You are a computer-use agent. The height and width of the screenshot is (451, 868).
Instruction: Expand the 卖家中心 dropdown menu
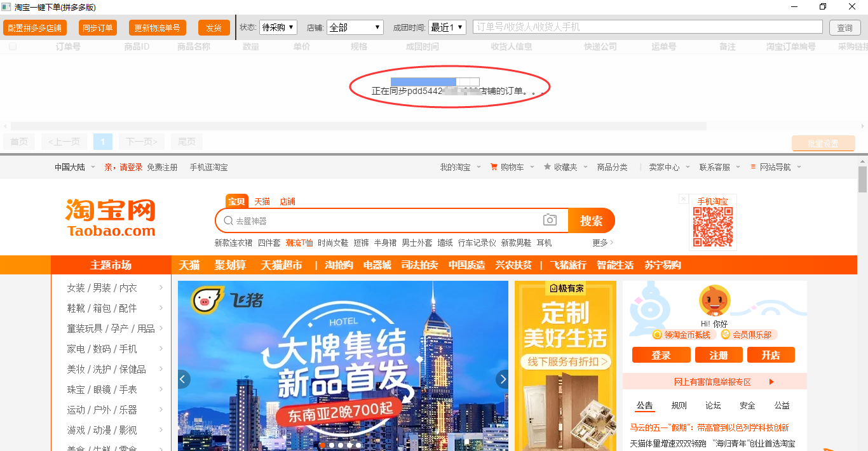pos(687,167)
